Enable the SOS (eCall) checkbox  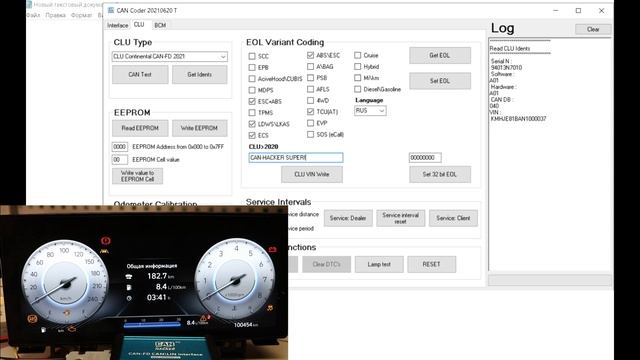point(311,134)
